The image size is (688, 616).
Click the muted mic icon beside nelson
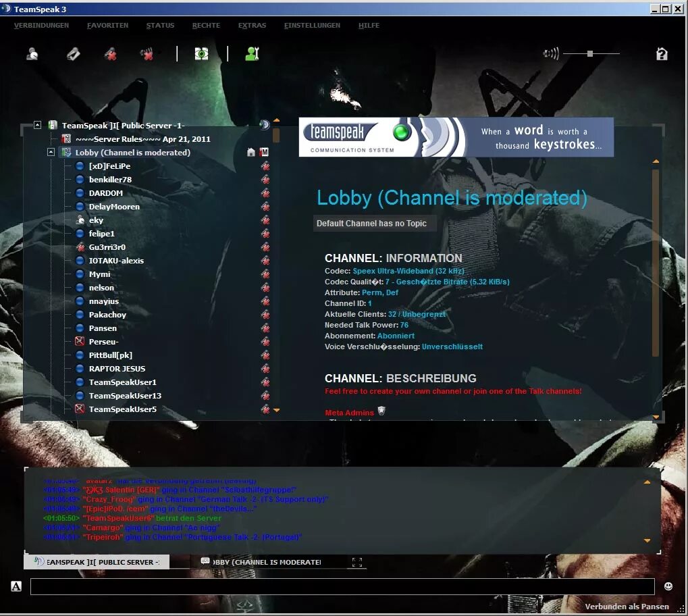(x=265, y=288)
